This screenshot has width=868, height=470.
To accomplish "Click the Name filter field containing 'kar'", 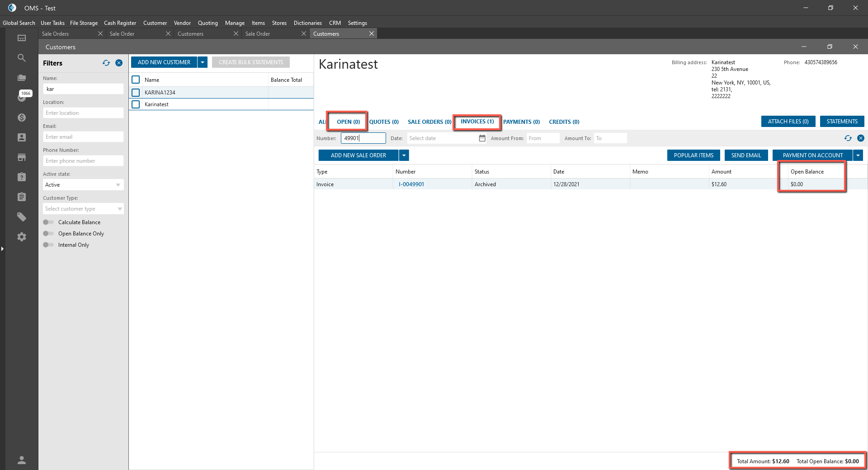I will (83, 89).
